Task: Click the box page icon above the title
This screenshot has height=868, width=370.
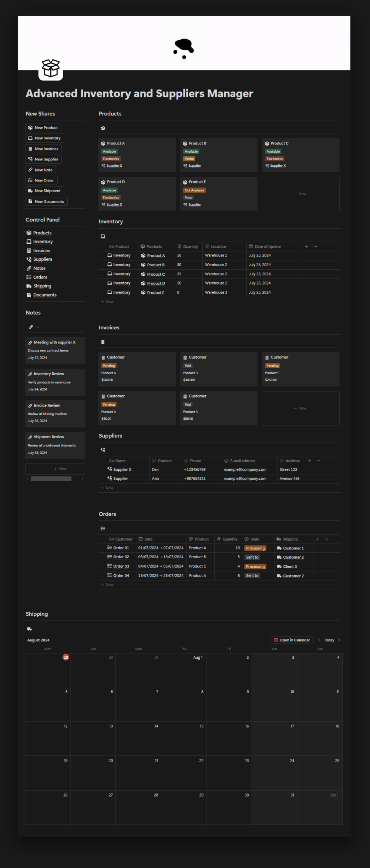Action: click(51, 68)
